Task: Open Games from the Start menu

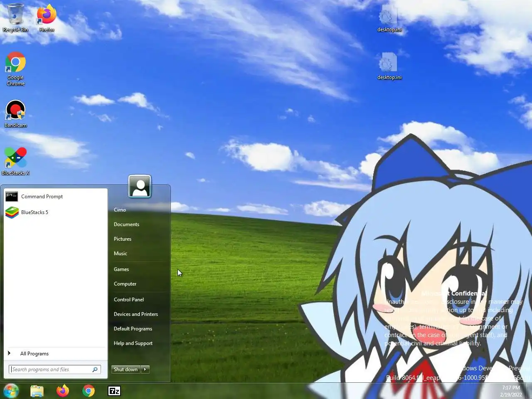Action: point(121,269)
